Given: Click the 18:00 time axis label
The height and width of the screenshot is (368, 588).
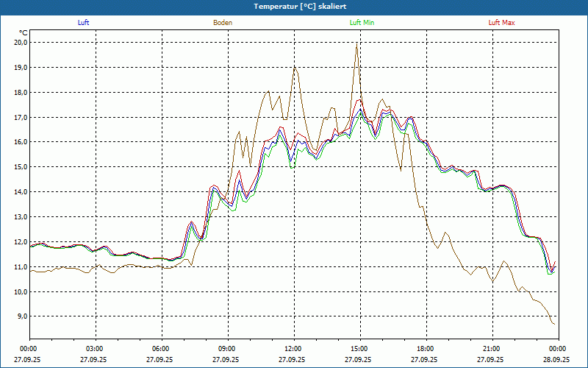Looking at the screenshot, I should [426, 349].
